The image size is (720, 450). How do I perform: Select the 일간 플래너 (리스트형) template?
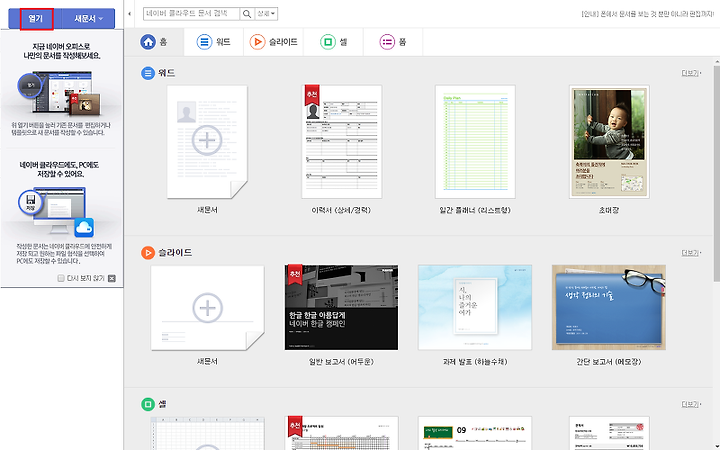pyautogui.click(x=475, y=142)
